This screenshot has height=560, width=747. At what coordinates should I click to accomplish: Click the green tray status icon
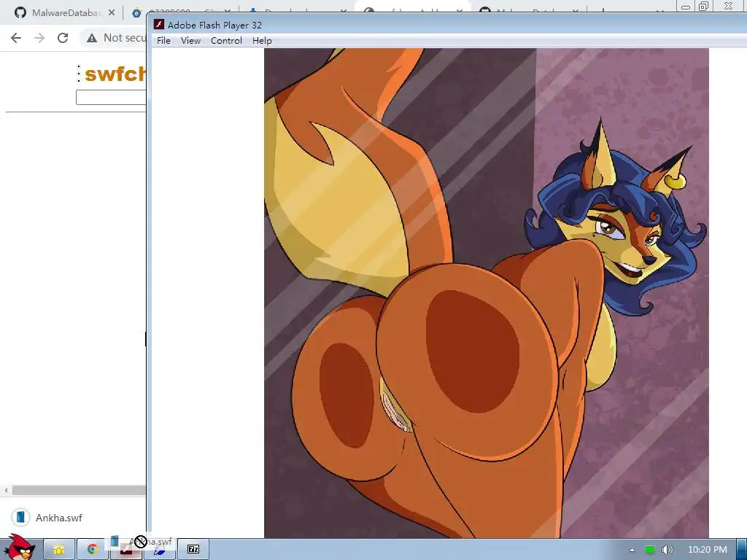coord(649,550)
